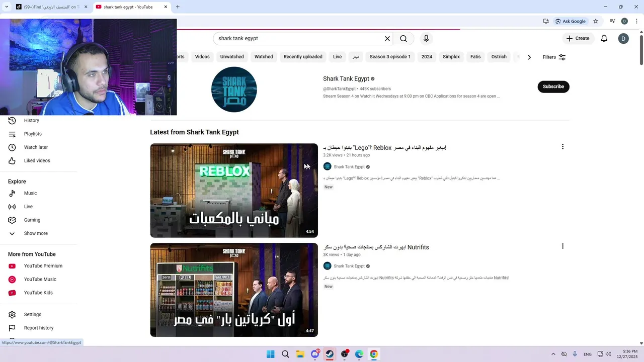Clear the search box with the X icon
The height and width of the screenshot is (362, 644).
[x=387, y=38]
